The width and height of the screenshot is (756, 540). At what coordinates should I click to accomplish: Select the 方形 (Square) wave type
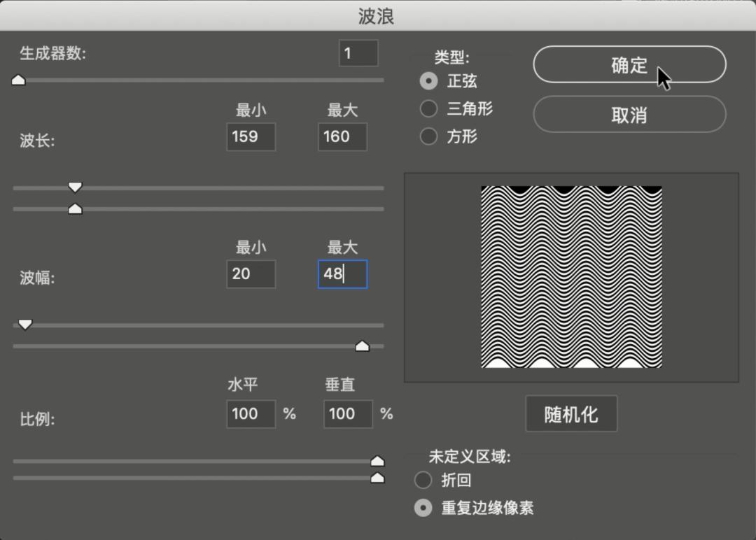[428, 136]
